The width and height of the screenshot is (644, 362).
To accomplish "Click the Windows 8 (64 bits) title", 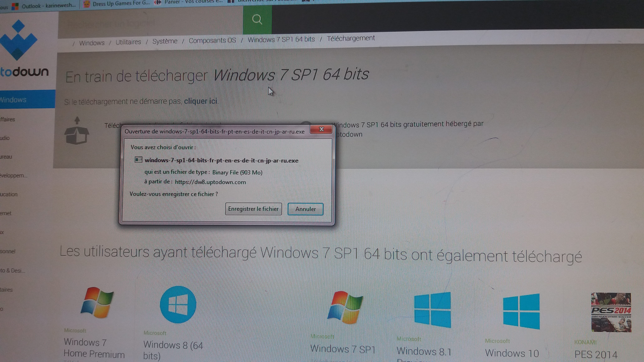I will [173, 351].
